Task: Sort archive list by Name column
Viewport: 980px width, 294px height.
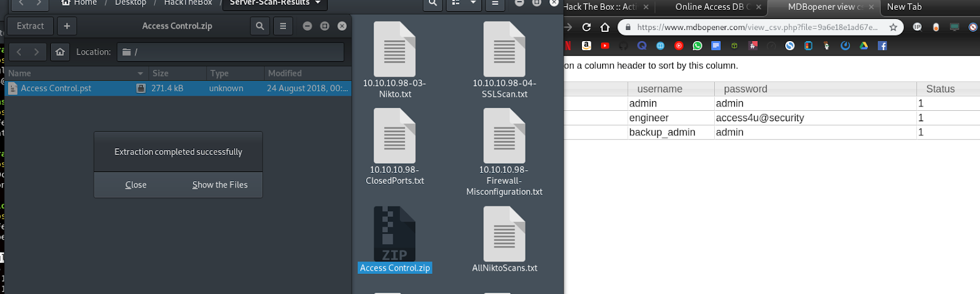Action: click(77, 73)
